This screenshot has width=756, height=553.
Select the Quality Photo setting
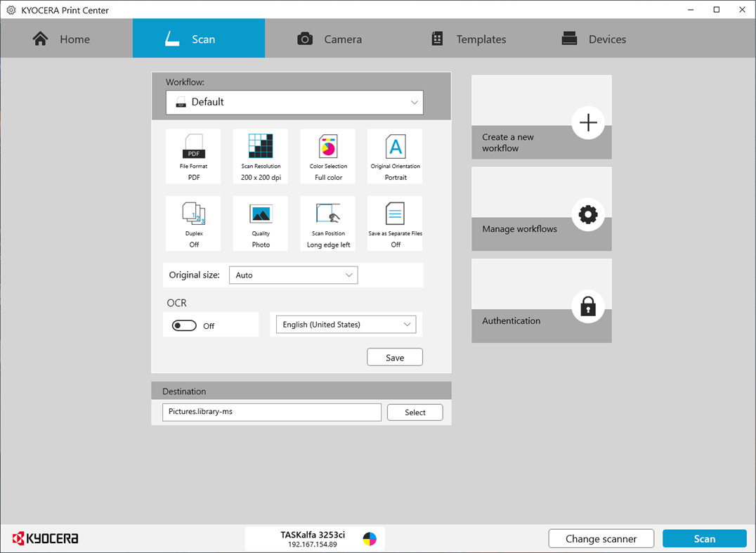[260, 223]
